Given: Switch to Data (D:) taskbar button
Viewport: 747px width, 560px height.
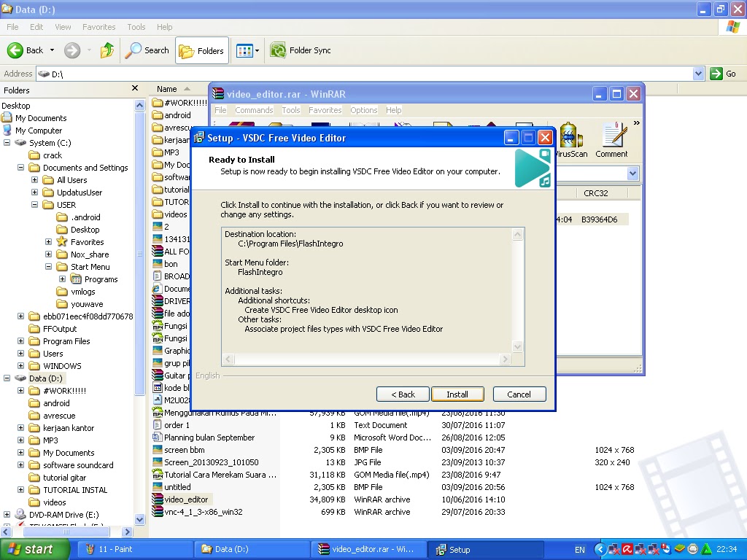Looking at the screenshot, I should tap(251, 549).
